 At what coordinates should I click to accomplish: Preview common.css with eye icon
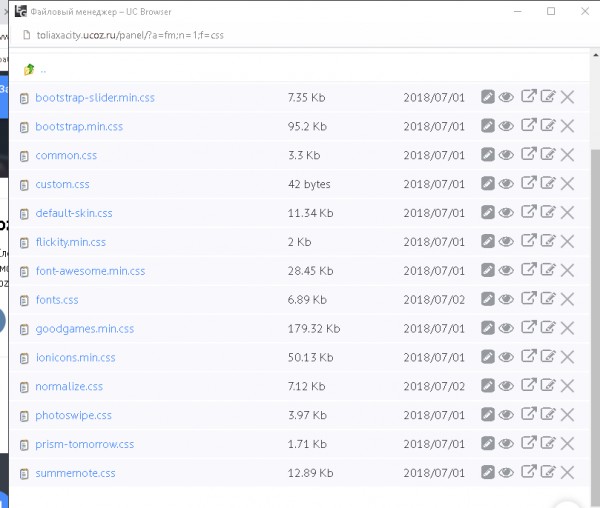[x=506, y=155]
